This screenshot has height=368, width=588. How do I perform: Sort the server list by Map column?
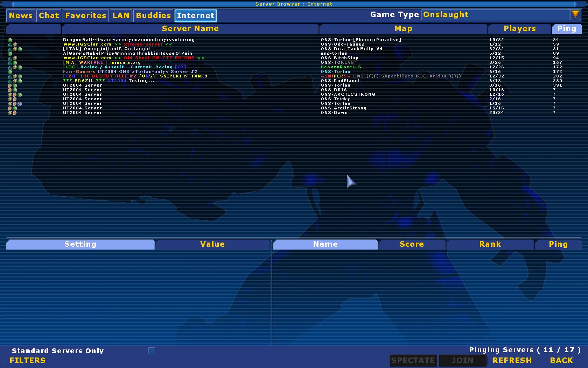point(403,29)
